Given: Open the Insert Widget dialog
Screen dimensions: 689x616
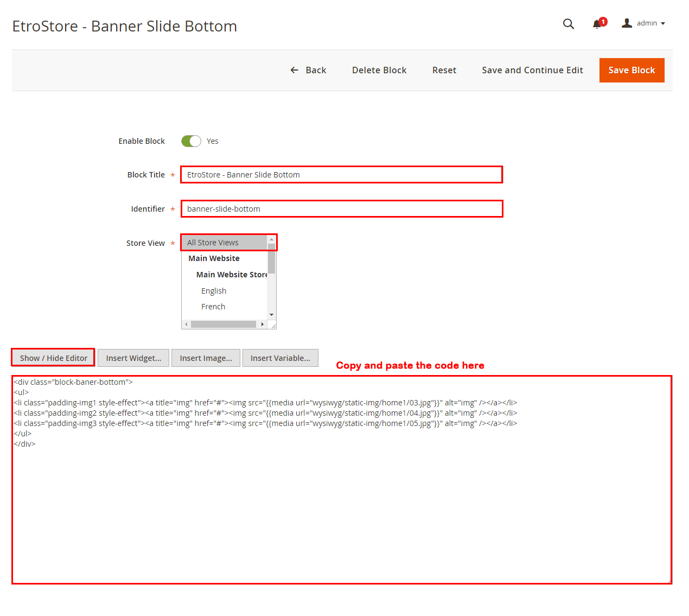Looking at the screenshot, I should coord(133,358).
